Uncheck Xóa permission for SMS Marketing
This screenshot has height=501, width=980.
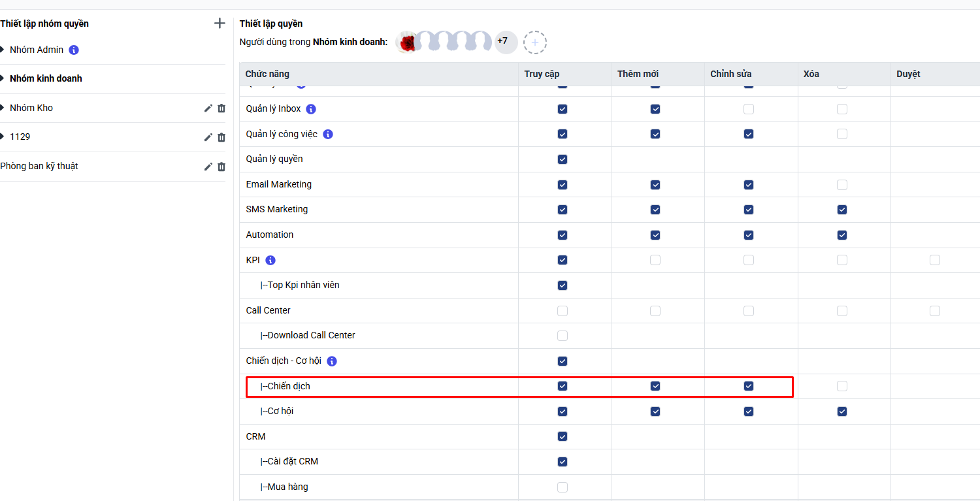[x=842, y=210]
